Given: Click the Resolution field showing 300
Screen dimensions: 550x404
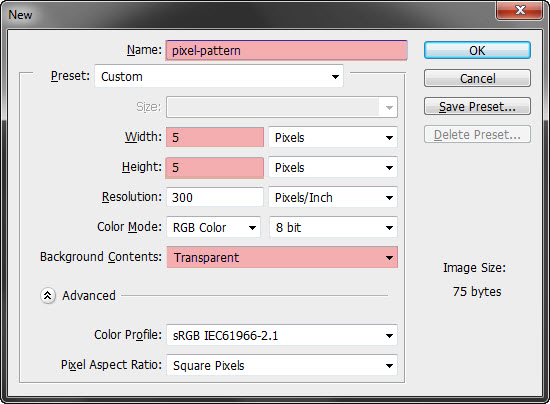Looking at the screenshot, I should 215,198.
